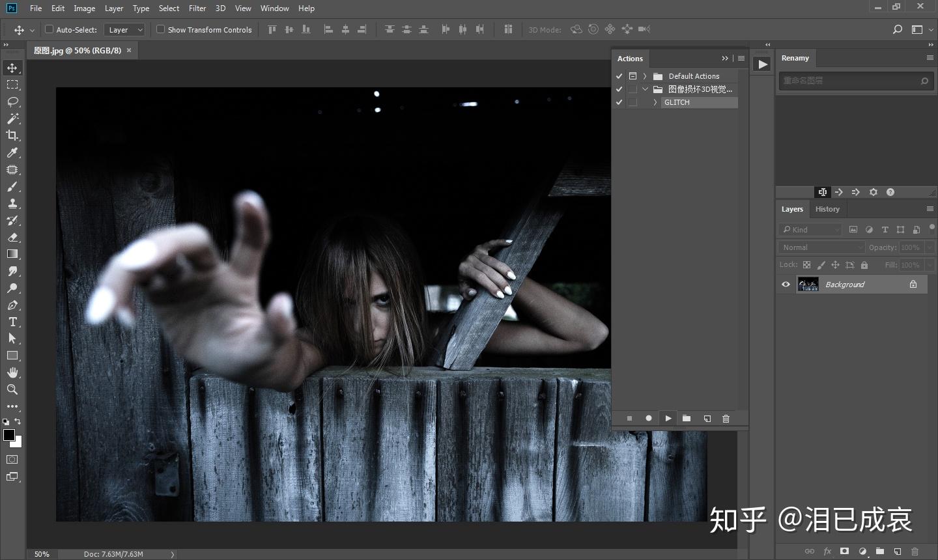
Task: Open the Auto-Select Layer dropdown
Action: (x=124, y=30)
